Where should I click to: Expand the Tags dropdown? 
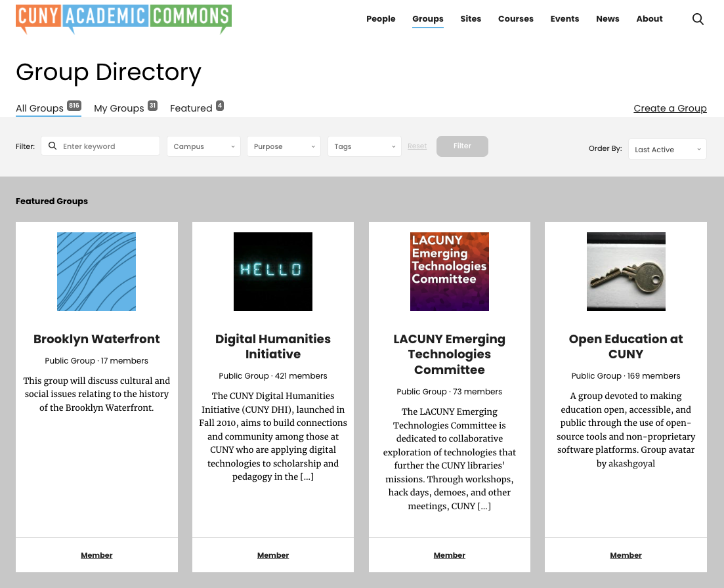click(x=364, y=146)
